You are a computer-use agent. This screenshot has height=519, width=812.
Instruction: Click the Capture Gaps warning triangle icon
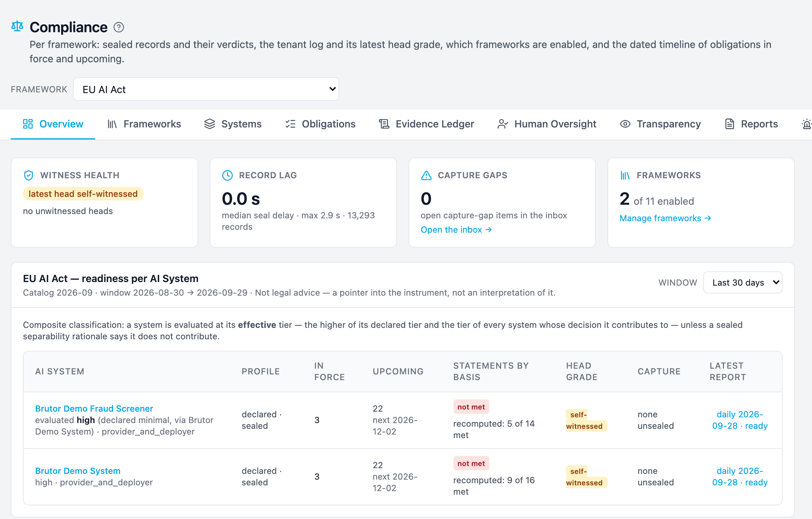[426, 175]
